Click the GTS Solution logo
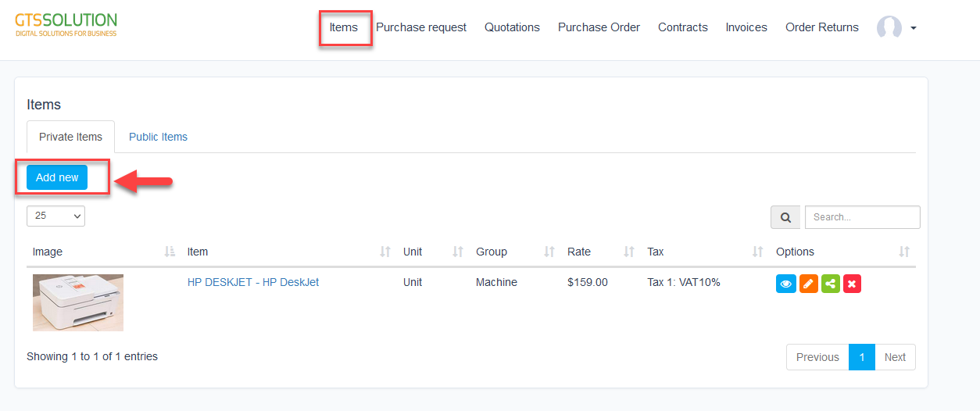980x411 pixels. tap(66, 24)
